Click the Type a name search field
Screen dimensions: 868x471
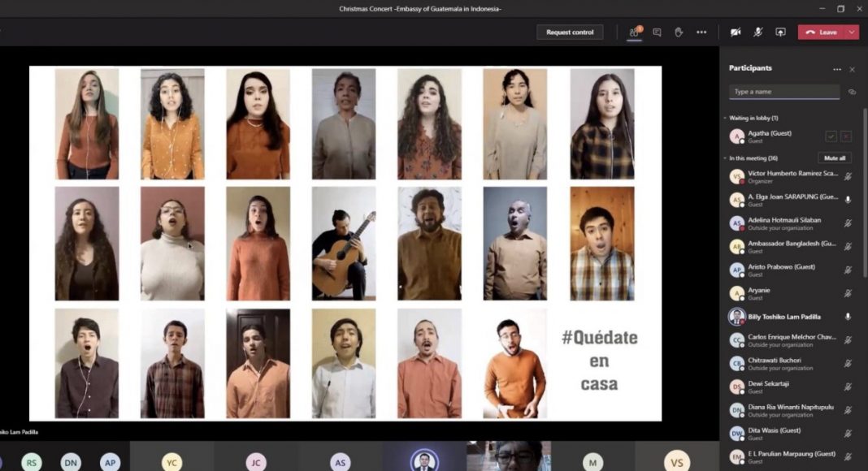tap(783, 93)
